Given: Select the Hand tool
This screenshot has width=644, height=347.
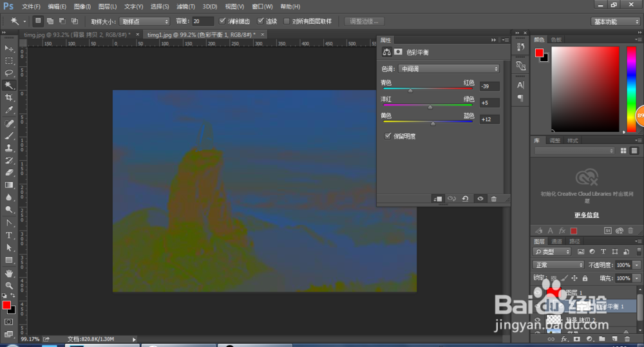Looking at the screenshot, I should pyautogui.click(x=8, y=274).
